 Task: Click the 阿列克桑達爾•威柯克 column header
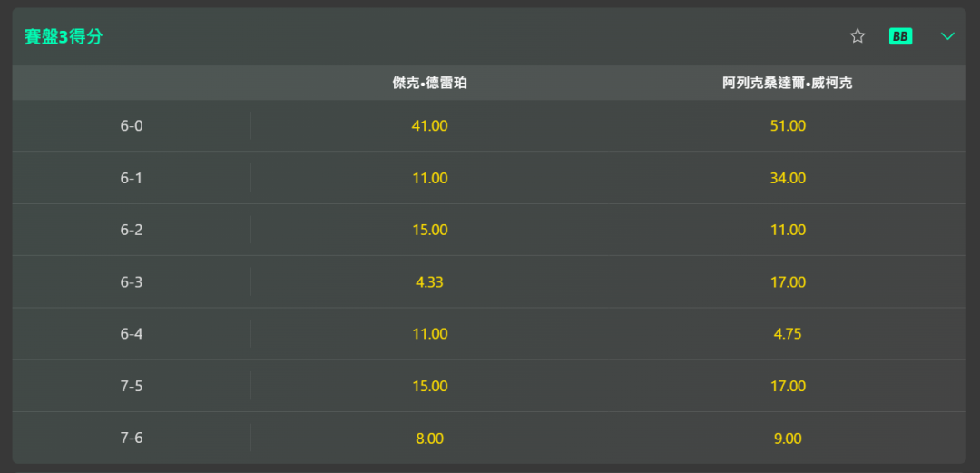click(x=788, y=84)
